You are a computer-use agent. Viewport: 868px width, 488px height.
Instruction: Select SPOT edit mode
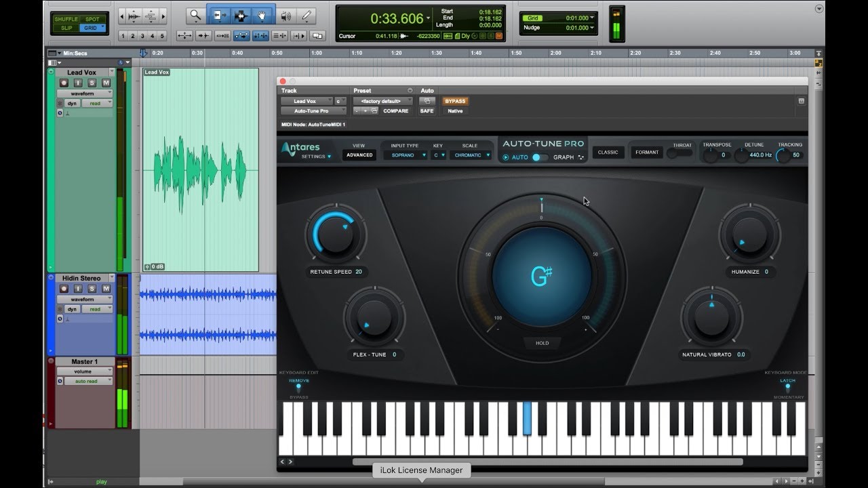(x=92, y=19)
